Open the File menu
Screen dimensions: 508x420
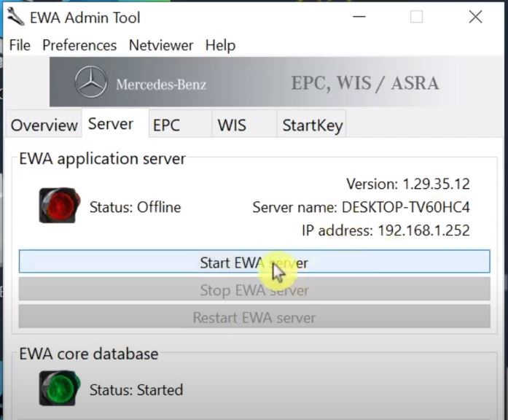coord(20,45)
